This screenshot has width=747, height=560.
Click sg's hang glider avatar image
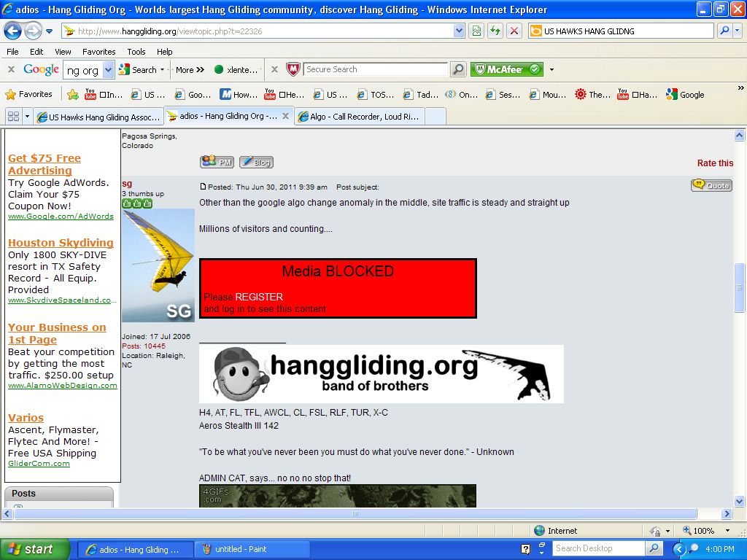(158, 265)
